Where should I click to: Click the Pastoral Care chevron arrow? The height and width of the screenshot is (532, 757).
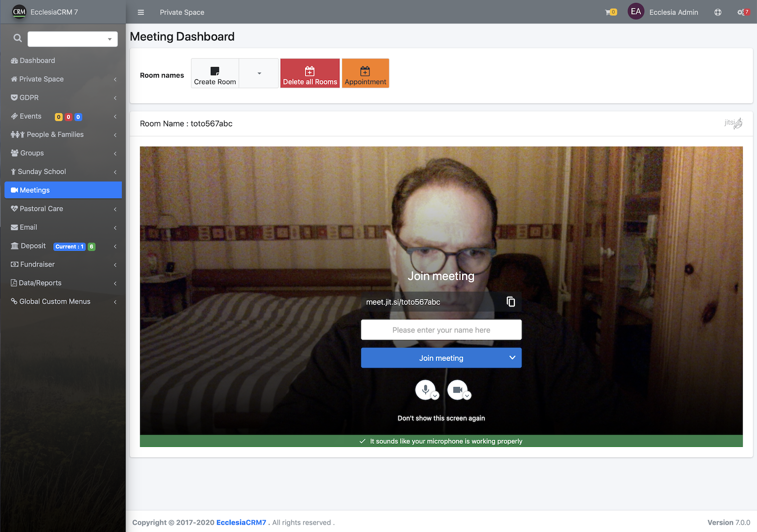click(115, 209)
